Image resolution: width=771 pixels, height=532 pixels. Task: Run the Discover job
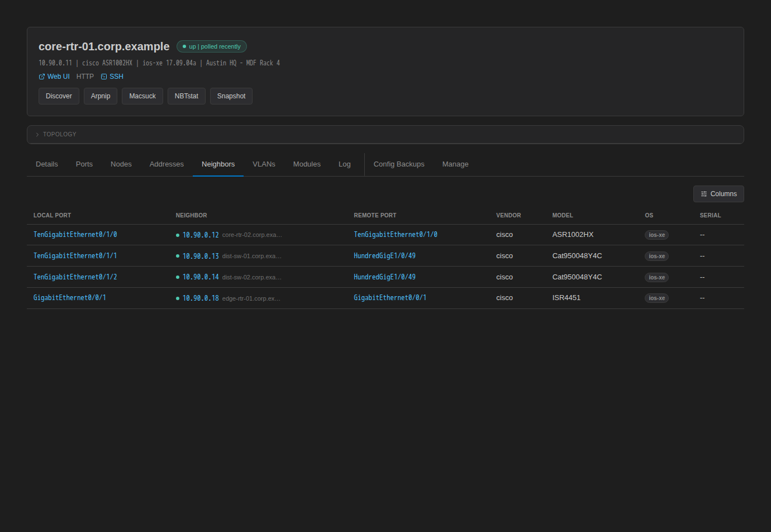(59, 96)
